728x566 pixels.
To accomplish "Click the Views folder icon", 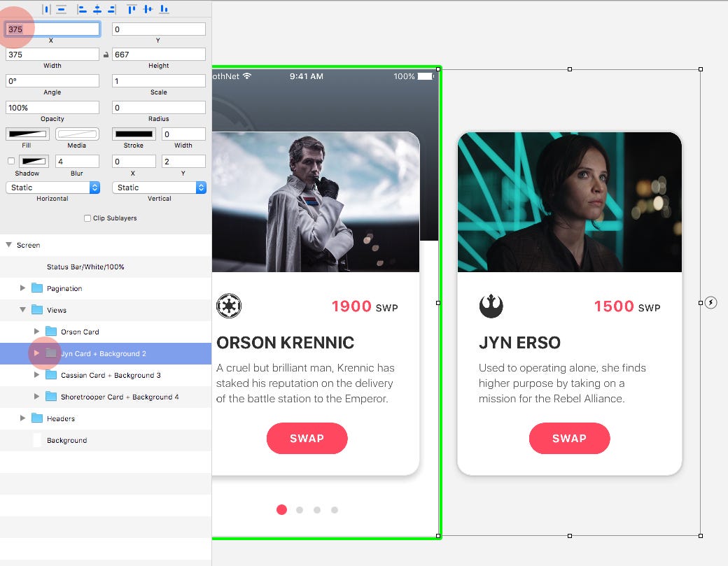I will point(37,309).
